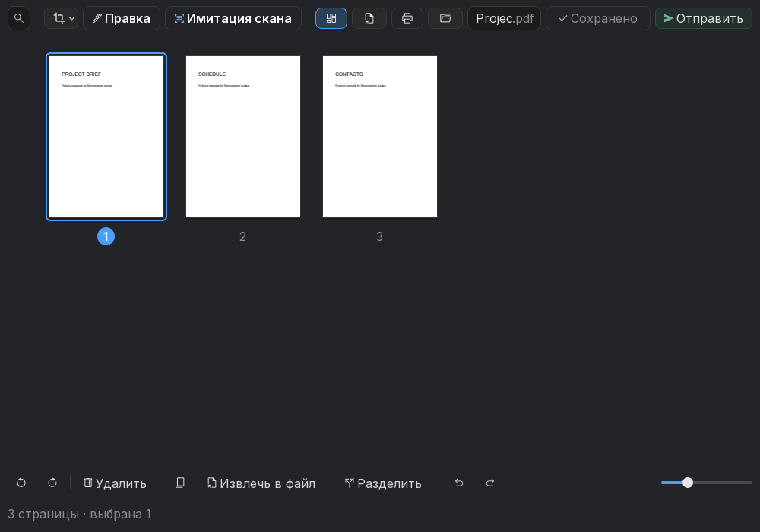Screen dimensions: 760x532
Task: Open the crop tool dropdown
Action: point(61,18)
